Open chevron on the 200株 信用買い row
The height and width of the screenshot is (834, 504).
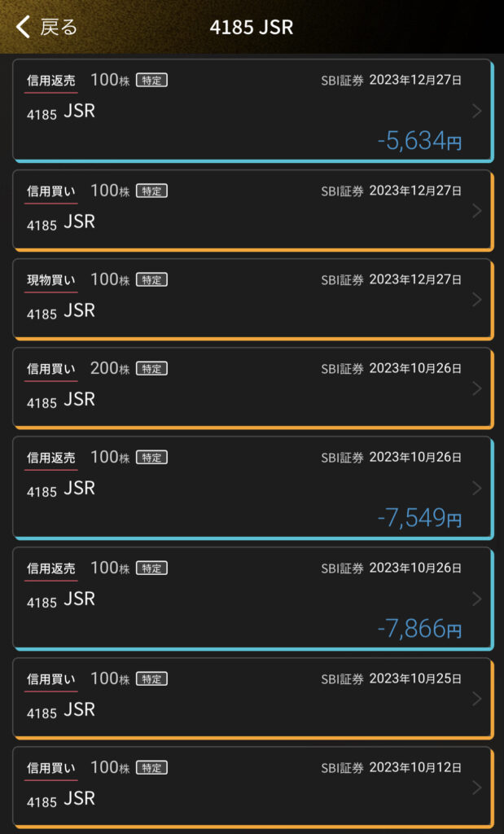point(476,388)
